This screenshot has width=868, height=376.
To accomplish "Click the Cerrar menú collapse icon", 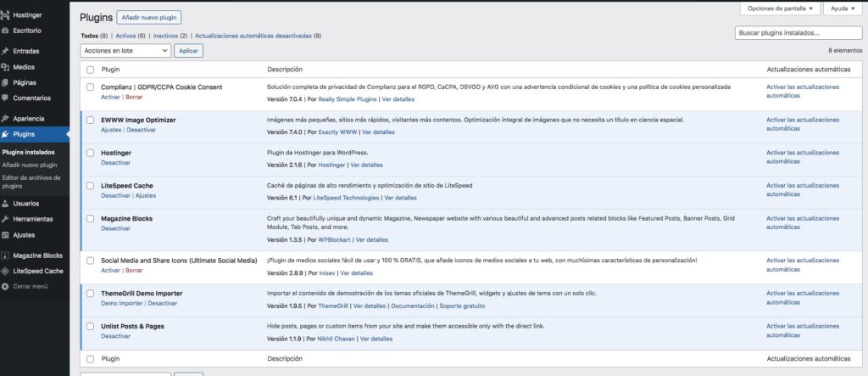I will 5,287.
